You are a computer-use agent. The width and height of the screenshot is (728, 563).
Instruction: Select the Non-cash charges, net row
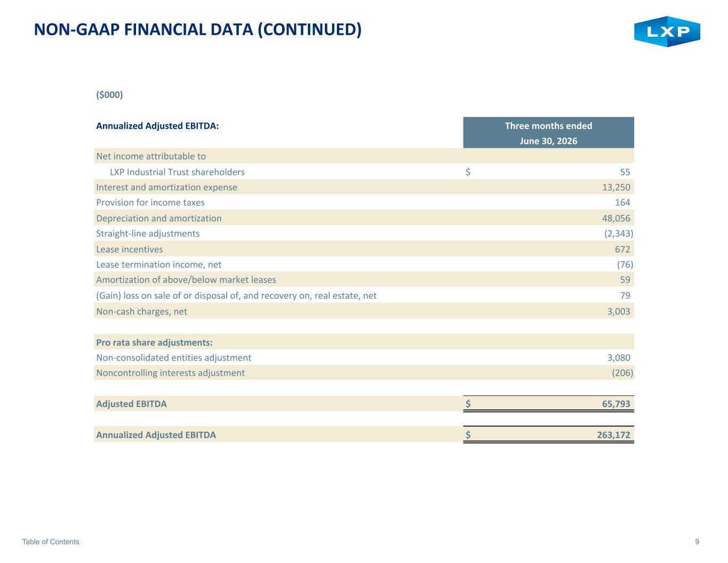pyautogui.click(x=364, y=311)
